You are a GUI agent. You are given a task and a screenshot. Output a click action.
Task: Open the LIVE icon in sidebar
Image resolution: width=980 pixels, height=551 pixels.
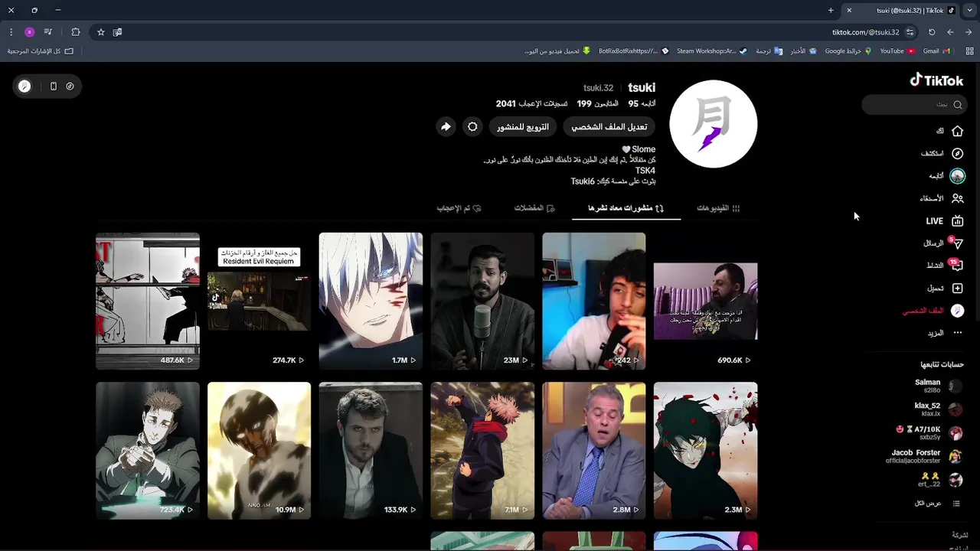(957, 221)
